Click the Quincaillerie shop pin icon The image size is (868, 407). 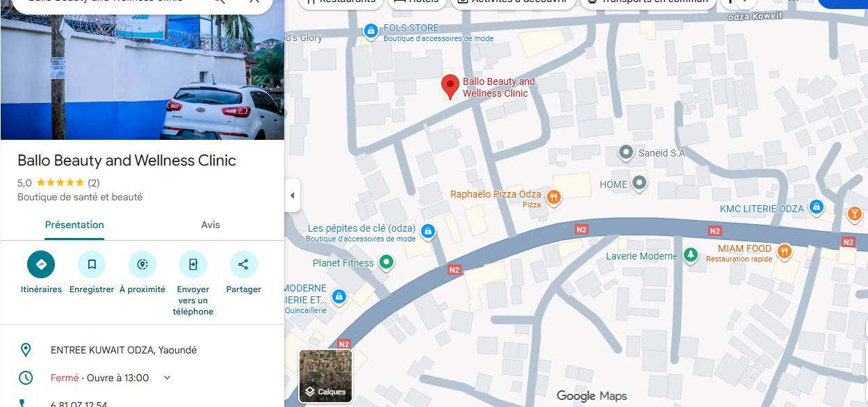coord(339,296)
